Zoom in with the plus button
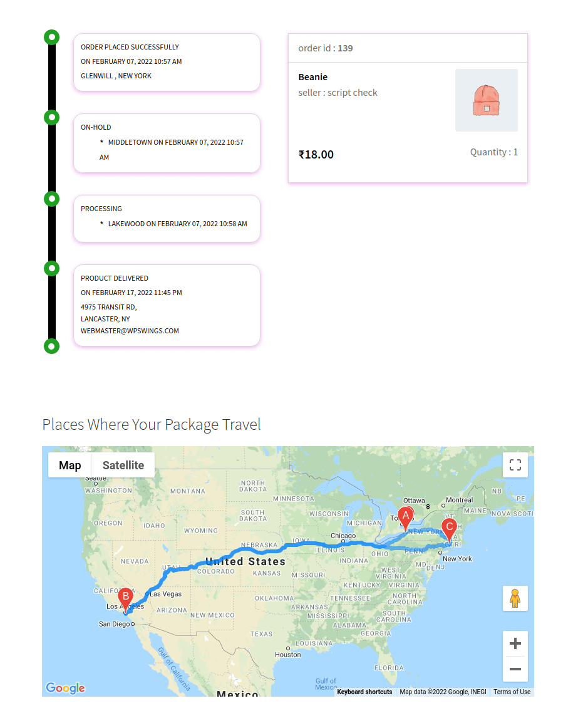Viewport: 583px width, 728px height. coord(515,643)
